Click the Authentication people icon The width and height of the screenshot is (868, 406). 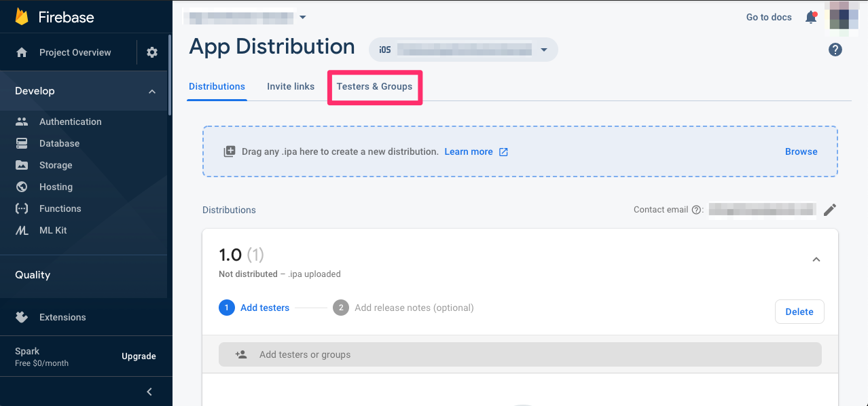pyautogui.click(x=22, y=122)
